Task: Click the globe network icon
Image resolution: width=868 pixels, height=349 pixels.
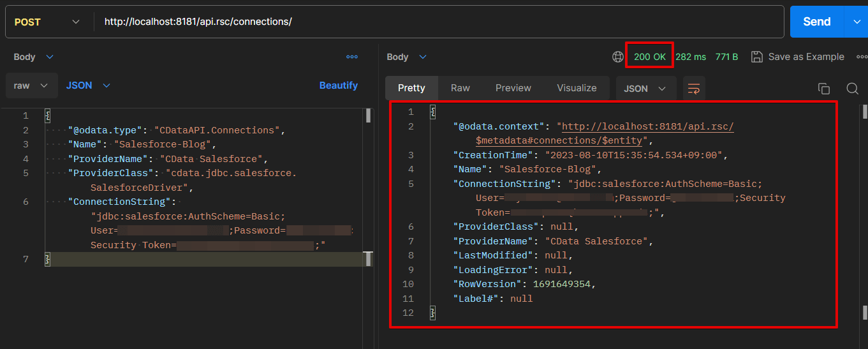Action: point(617,57)
